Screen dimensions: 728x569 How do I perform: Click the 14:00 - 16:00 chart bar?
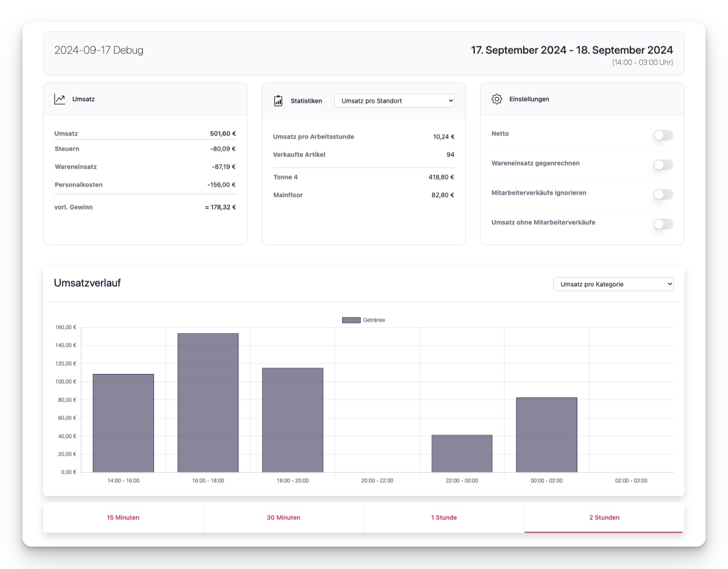pyautogui.click(x=123, y=423)
